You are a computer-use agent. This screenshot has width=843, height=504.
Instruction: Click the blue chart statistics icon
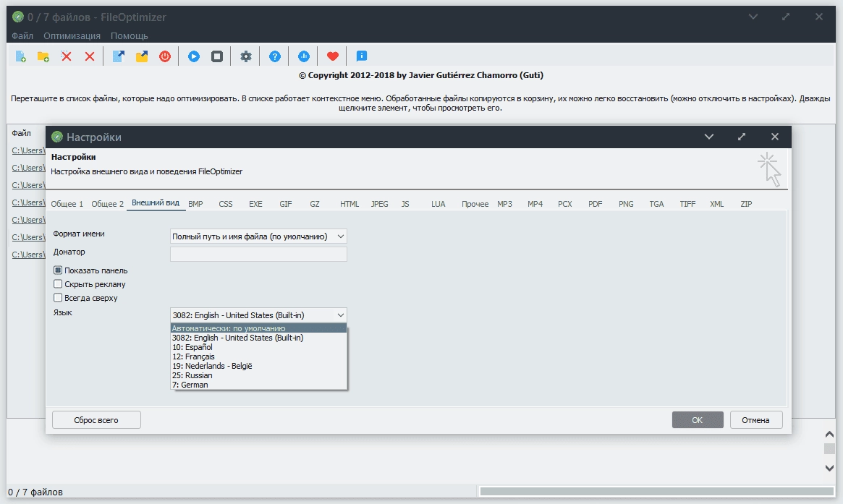point(304,56)
